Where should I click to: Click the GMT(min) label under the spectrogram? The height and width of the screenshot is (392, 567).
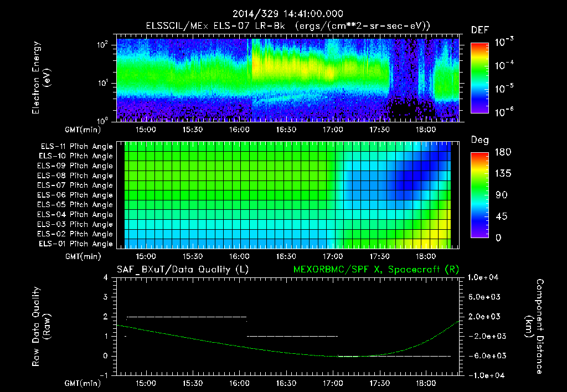(x=83, y=130)
